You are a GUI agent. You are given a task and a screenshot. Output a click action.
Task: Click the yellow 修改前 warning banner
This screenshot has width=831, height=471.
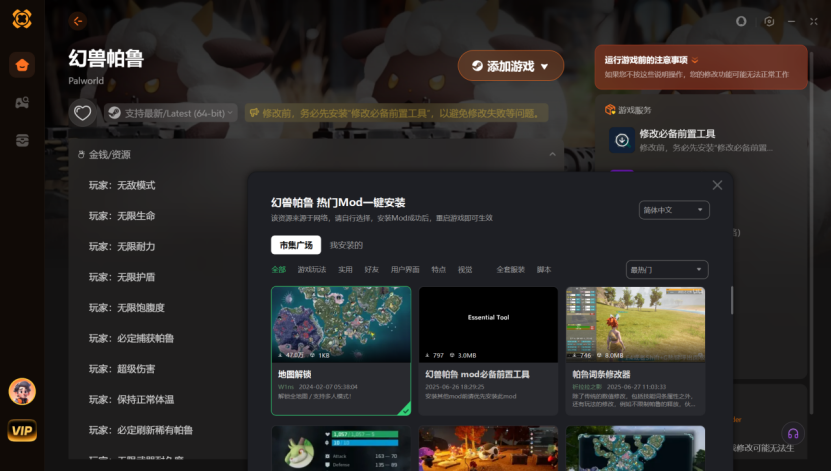tap(396, 113)
